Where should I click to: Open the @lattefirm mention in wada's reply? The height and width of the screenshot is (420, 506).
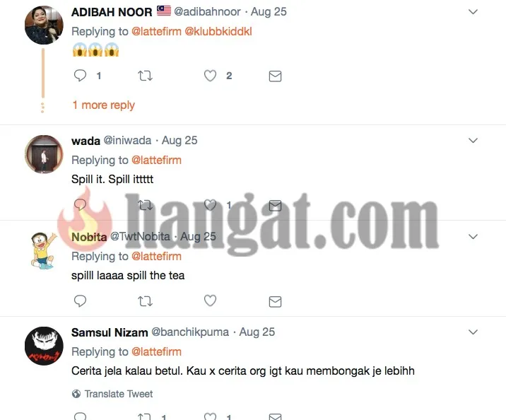tap(156, 160)
